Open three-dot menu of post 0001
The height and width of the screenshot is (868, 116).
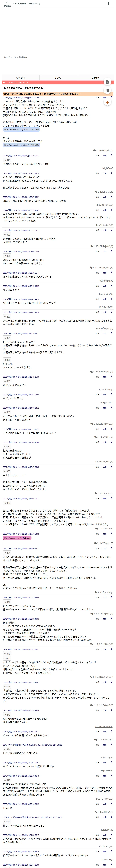point(112,97)
